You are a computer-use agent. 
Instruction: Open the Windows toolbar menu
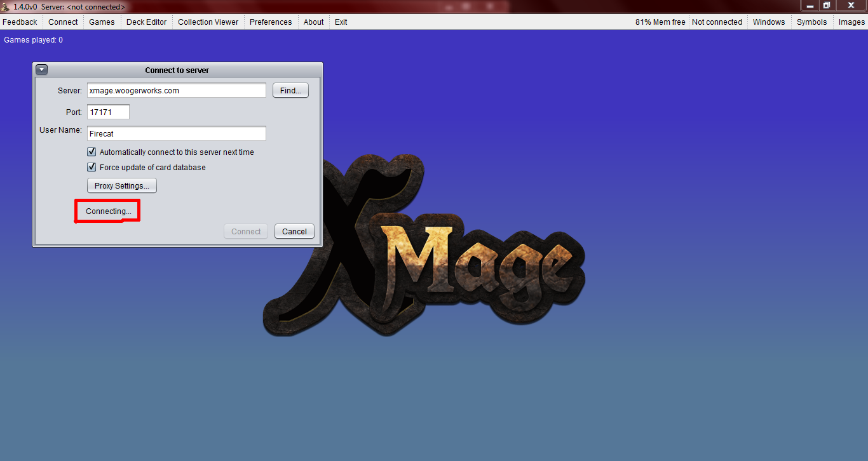(769, 22)
